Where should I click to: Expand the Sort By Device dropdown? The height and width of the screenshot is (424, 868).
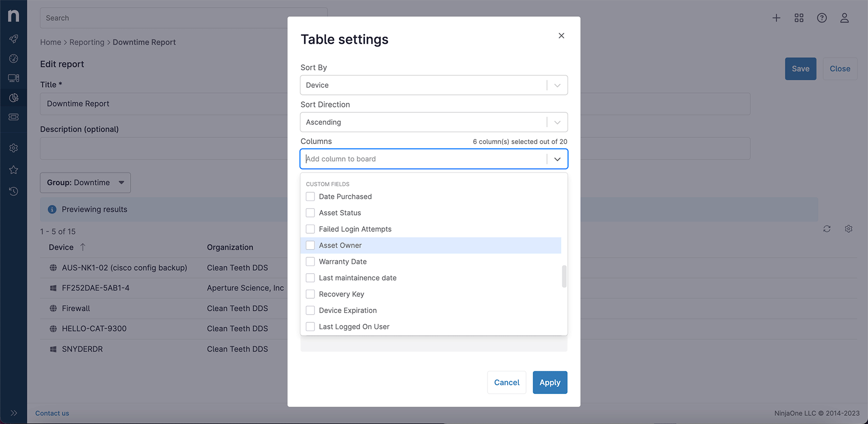click(433, 85)
